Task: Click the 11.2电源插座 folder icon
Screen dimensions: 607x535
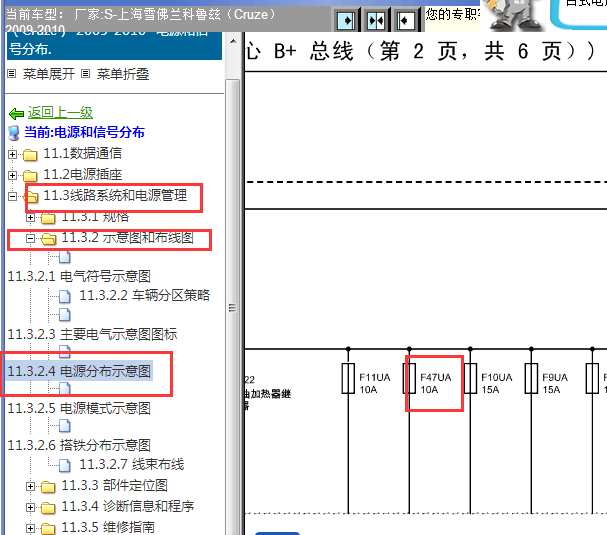Action: [30, 176]
